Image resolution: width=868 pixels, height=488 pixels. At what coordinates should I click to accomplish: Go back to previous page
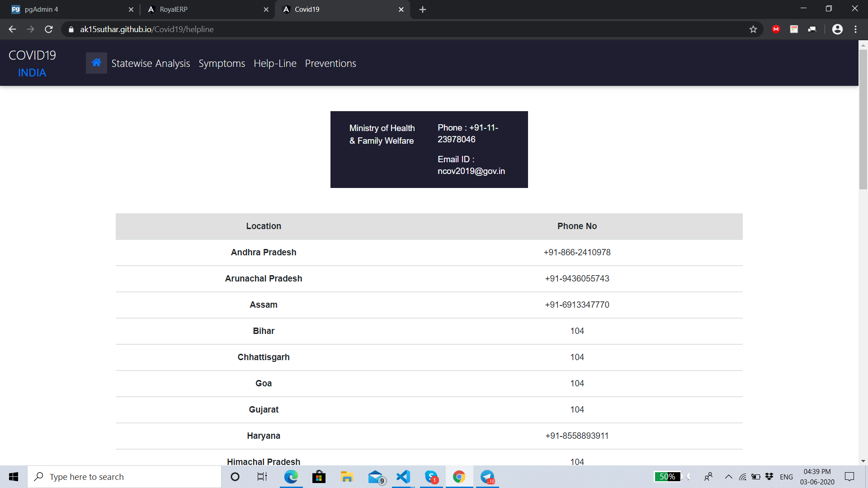pos(12,29)
